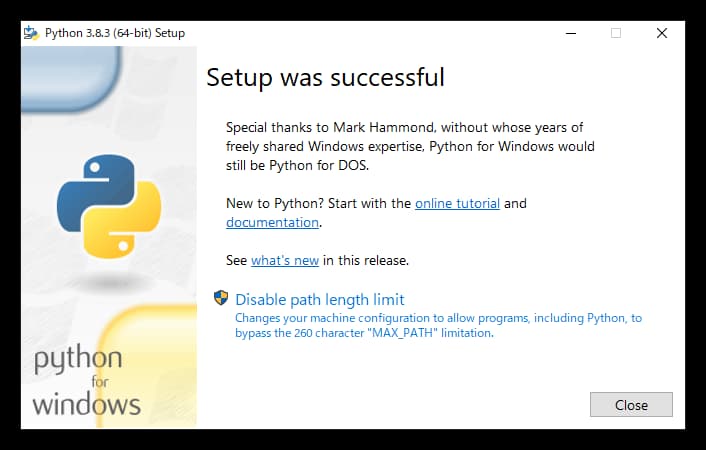Click the MAX_PATH limitation description text
Image resolution: width=706 pixels, height=450 pixels.
click(438, 325)
